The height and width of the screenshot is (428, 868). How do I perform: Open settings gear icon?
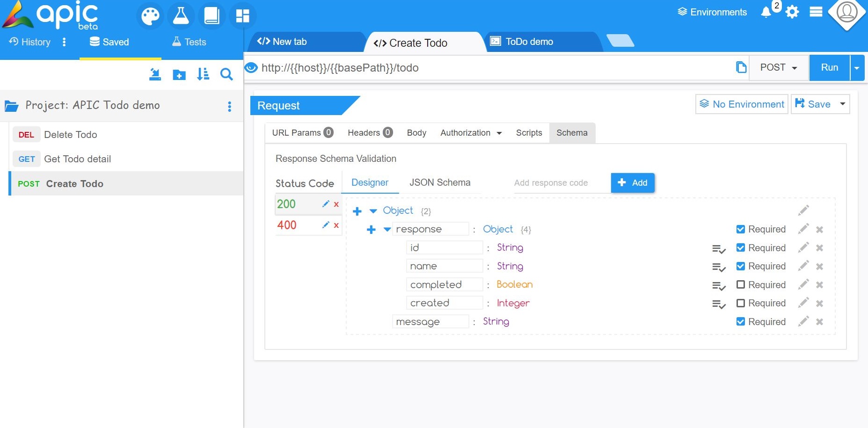(x=792, y=12)
